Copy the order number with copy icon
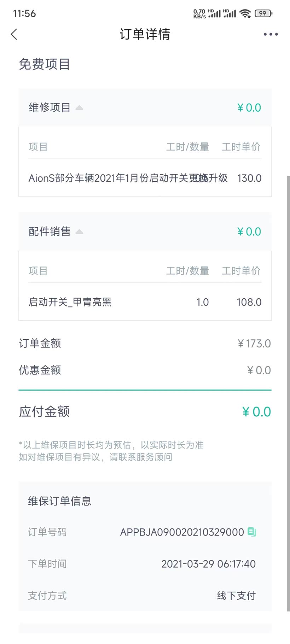This screenshot has width=290, height=644. click(252, 532)
